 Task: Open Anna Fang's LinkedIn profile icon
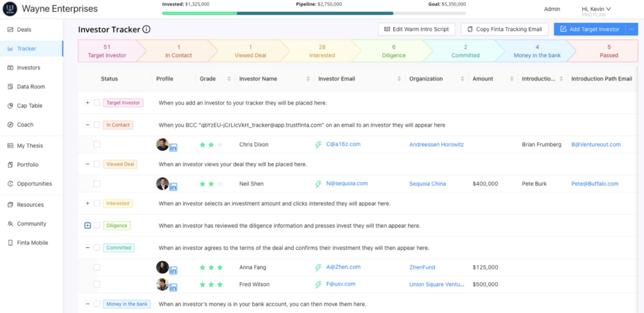click(173, 270)
